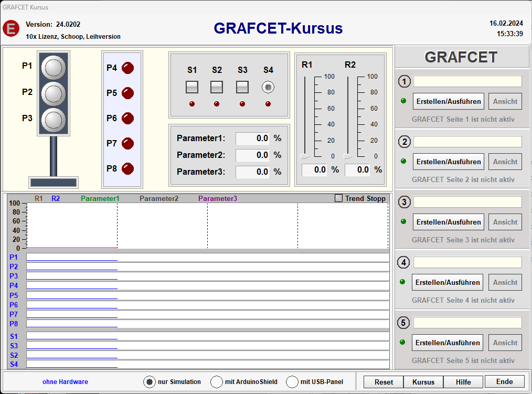Click the Parameter2 value field
The width and height of the screenshot is (532, 394).
[x=252, y=155]
